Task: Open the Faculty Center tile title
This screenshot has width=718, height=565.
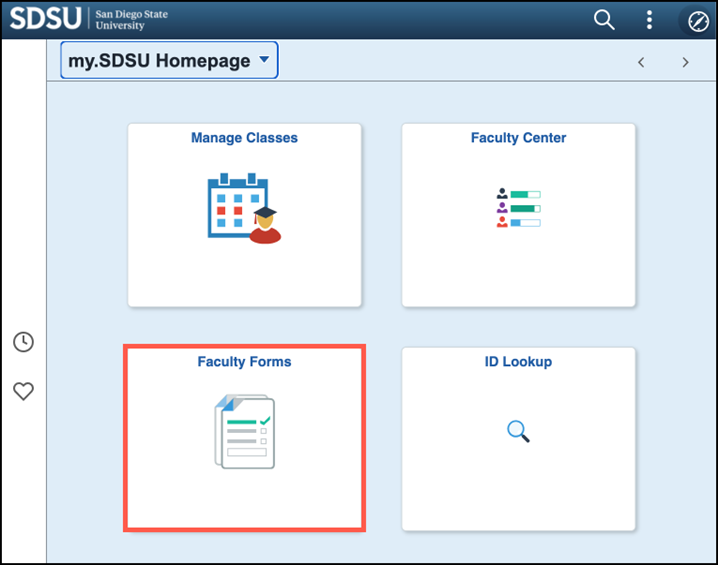Action: (518, 137)
